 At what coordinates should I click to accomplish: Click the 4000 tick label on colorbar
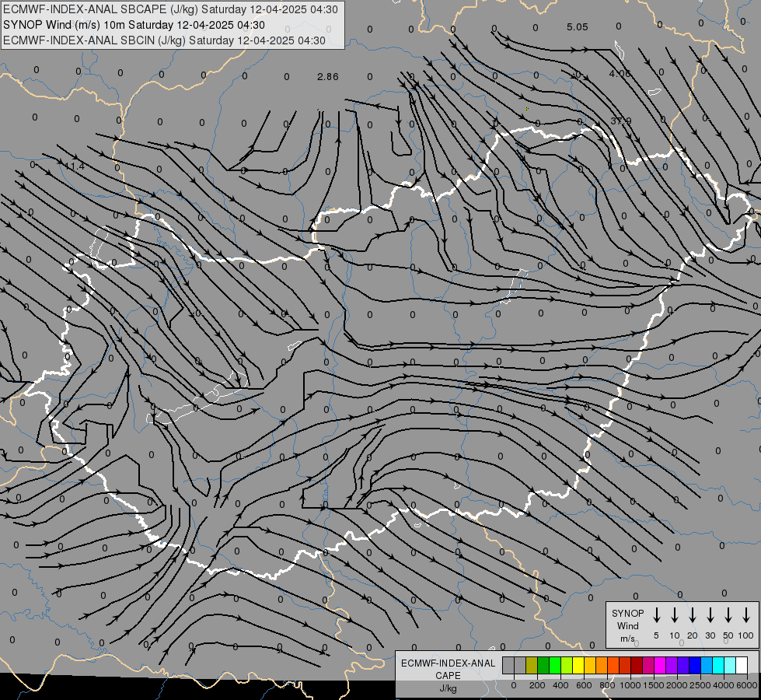[x=724, y=685]
